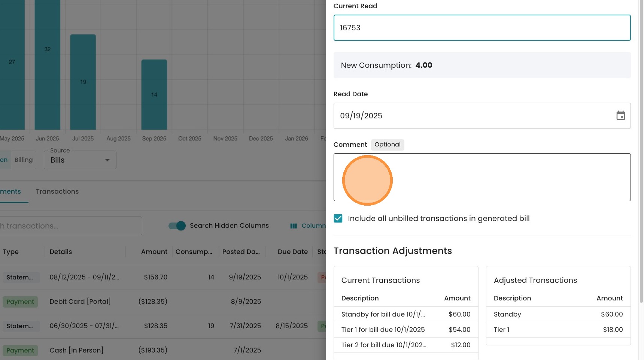Sort by the Due Date column header
The height and width of the screenshot is (360, 644).
(x=292, y=252)
